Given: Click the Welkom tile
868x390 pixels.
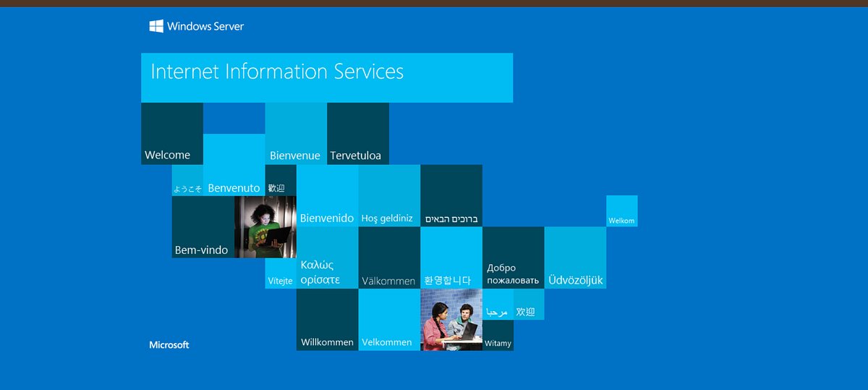Looking at the screenshot, I should [x=622, y=211].
